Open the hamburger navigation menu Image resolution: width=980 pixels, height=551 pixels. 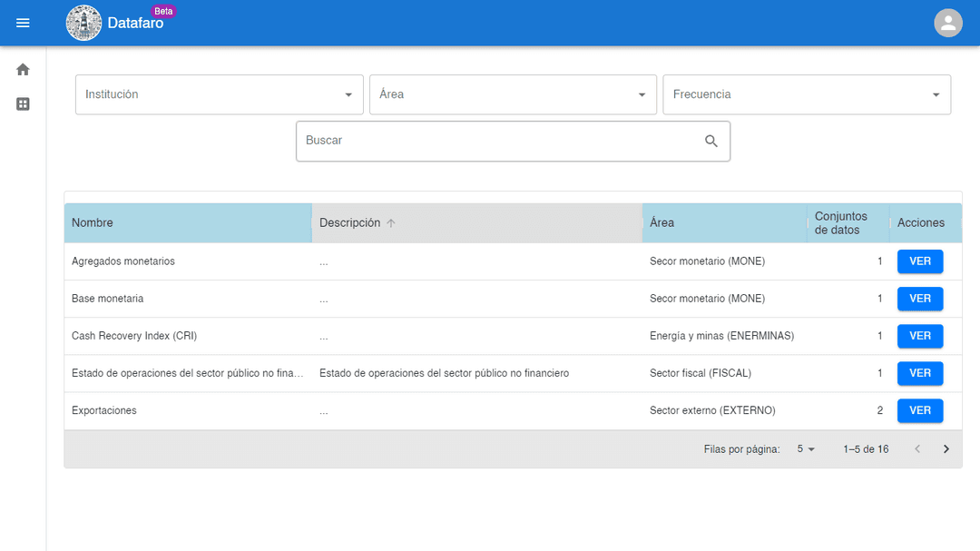[23, 23]
